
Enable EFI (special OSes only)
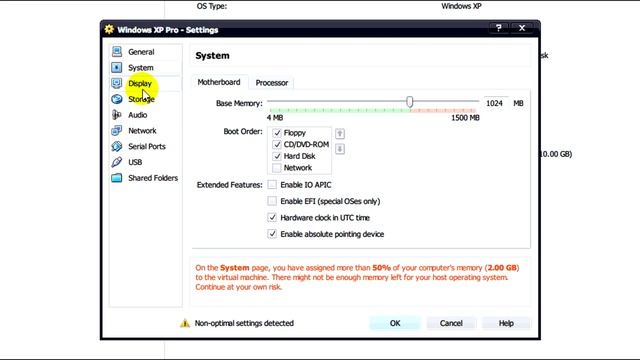[272, 201]
